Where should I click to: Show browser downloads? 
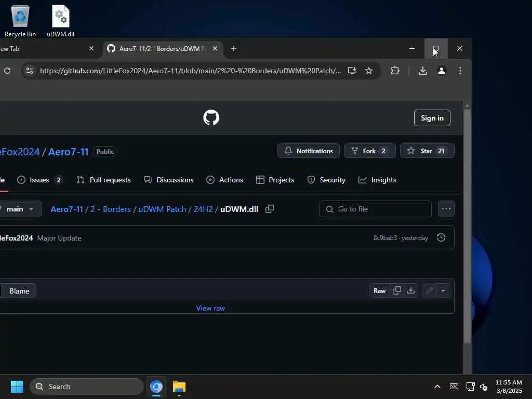tap(423, 71)
